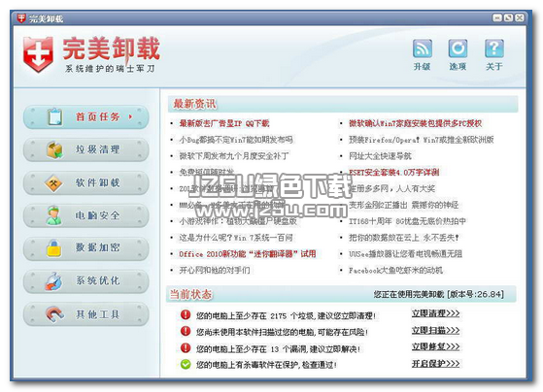
Task: Open news link UUSee播放器让您看电视畅通无阻
Action: point(405,253)
